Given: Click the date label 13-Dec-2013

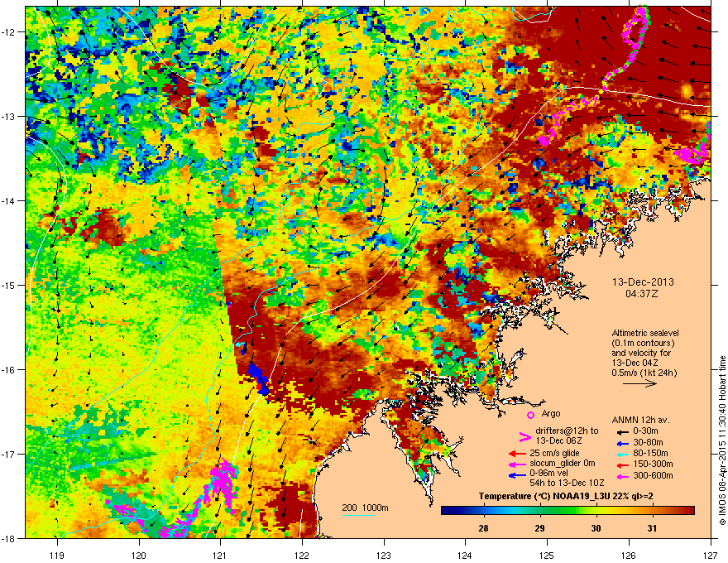Looking at the screenshot, I should (x=643, y=282).
